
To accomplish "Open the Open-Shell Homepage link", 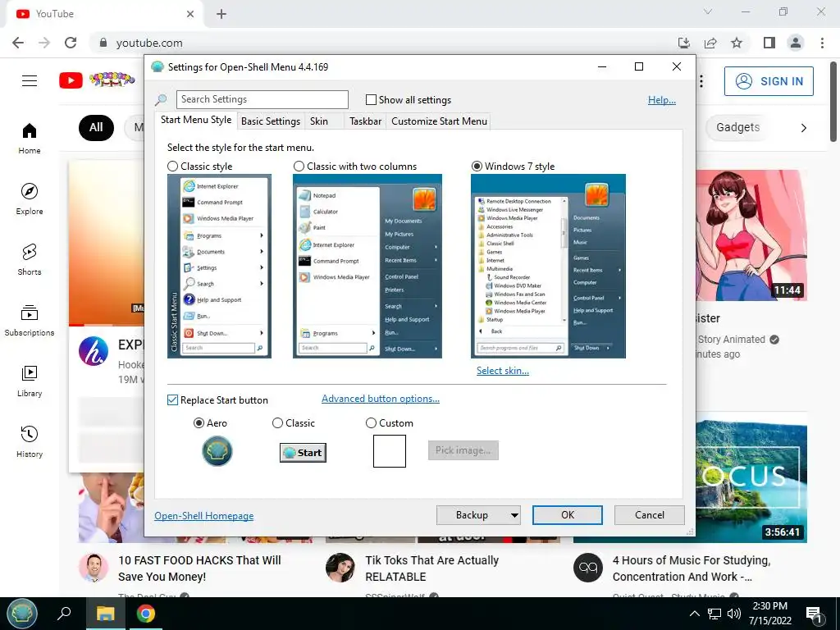I will click(204, 515).
